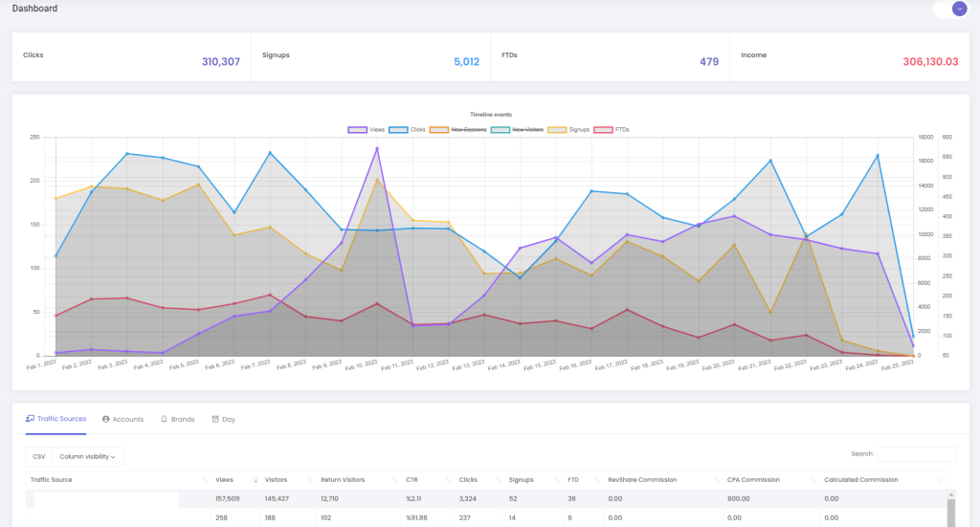Click the Timeline events chart title

click(491, 114)
